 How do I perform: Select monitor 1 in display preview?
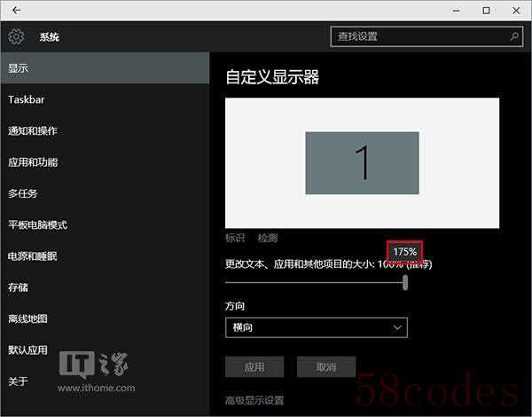click(x=362, y=162)
